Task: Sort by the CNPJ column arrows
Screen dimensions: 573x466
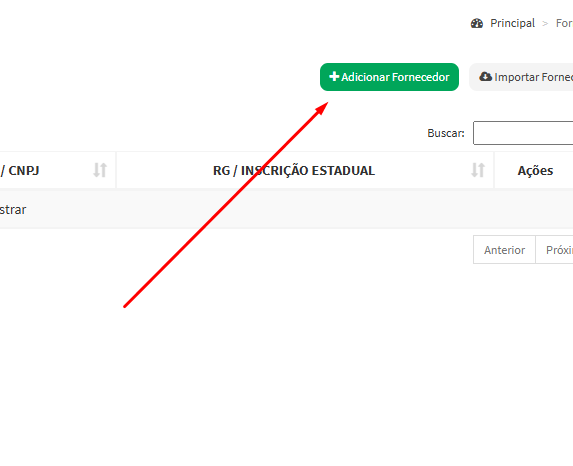Action: point(100,170)
